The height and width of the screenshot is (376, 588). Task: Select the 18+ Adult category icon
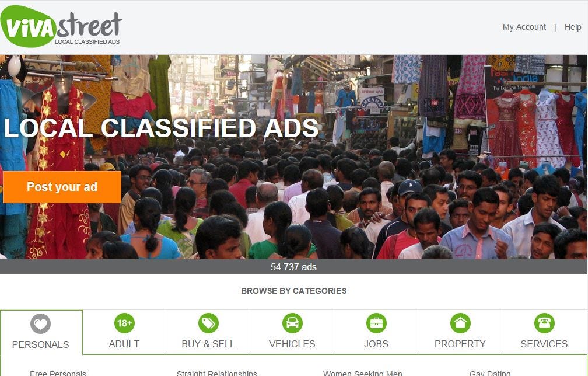pos(124,323)
